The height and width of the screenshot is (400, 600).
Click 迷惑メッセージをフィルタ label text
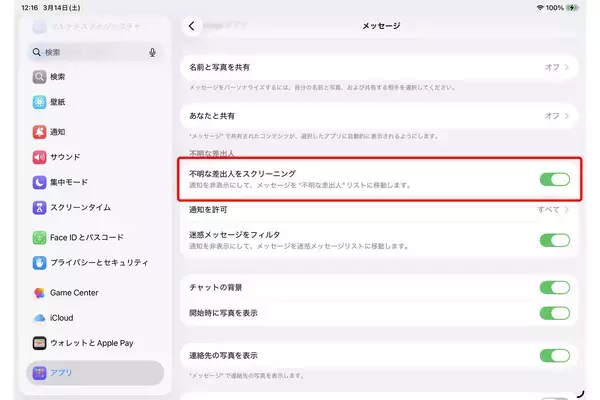(x=235, y=235)
